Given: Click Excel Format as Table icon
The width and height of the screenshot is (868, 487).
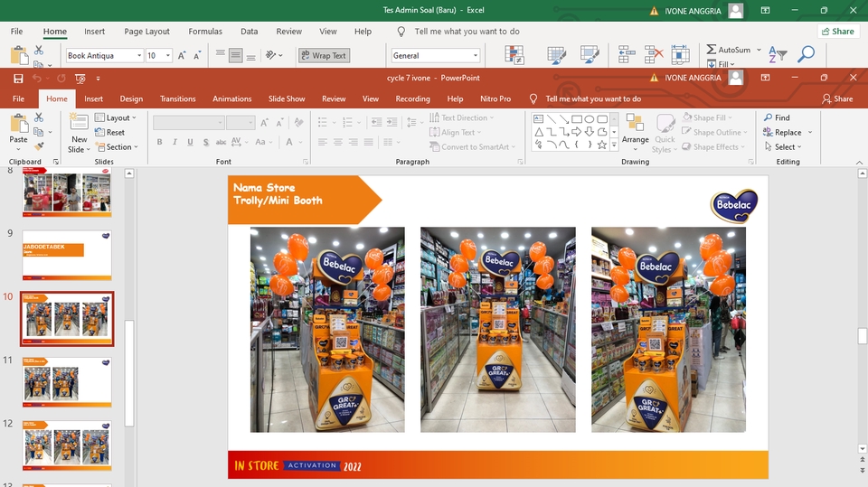Looking at the screenshot, I should coord(556,55).
